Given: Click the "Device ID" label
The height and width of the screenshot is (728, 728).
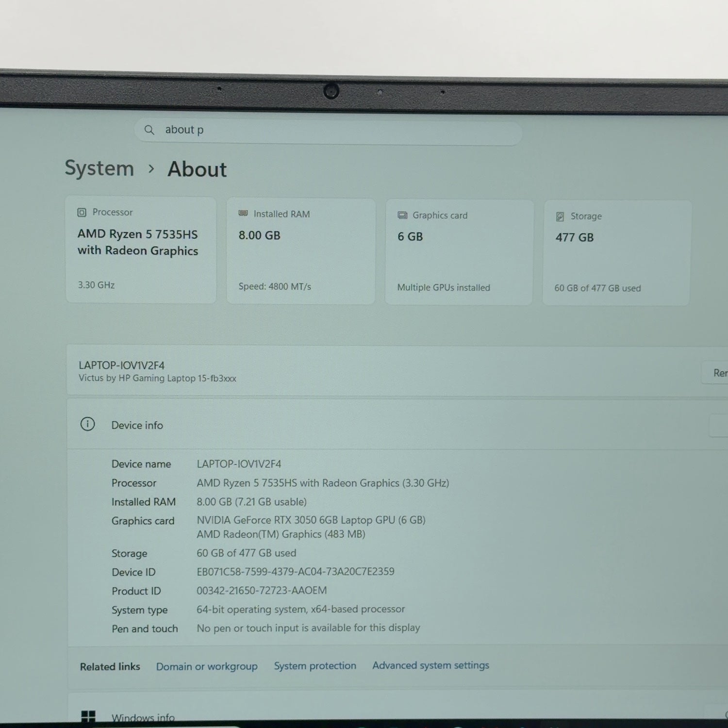Looking at the screenshot, I should pos(133,572).
